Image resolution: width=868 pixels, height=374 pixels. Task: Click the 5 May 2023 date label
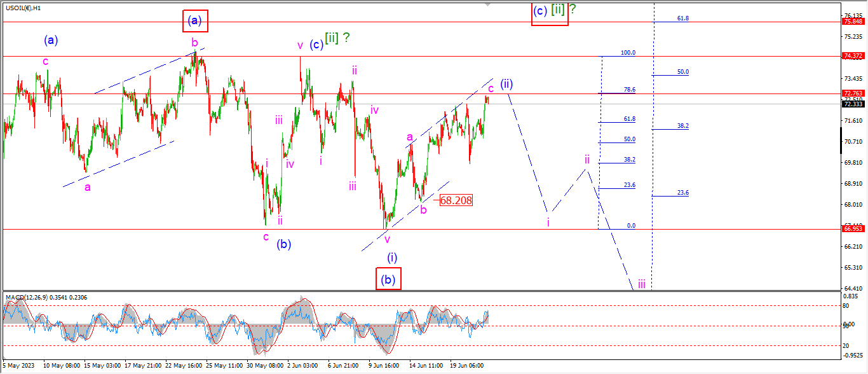(x=20, y=366)
